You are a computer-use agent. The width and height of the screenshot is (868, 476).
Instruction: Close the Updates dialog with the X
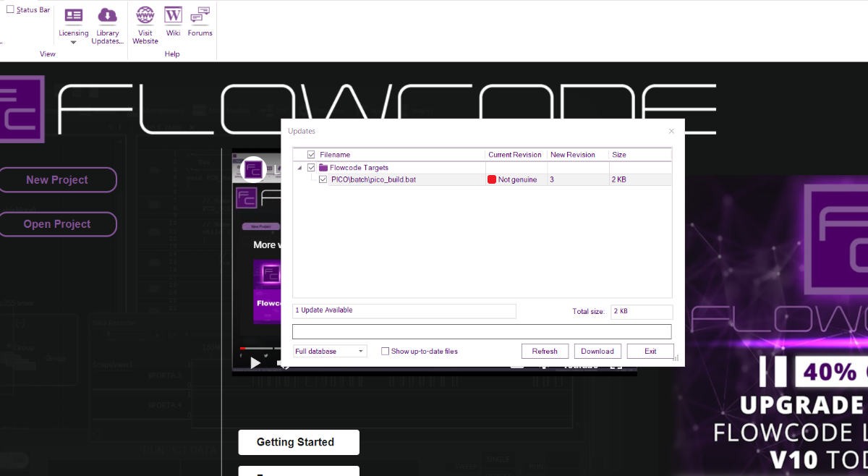[671, 131]
